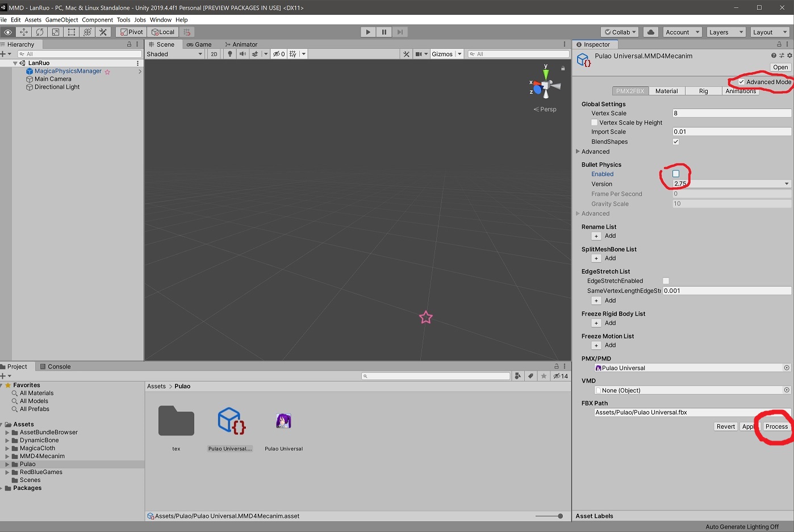Viewport: 794px width, 532px height.
Task: Expand Global Settings Advanced foldout
Action: coord(578,152)
